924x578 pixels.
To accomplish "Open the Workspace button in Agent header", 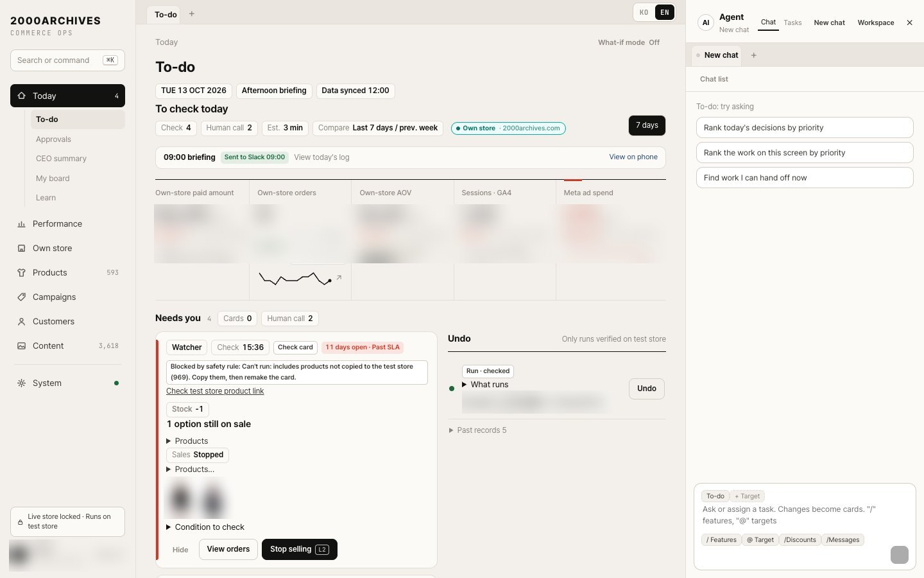I will pyautogui.click(x=876, y=22).
